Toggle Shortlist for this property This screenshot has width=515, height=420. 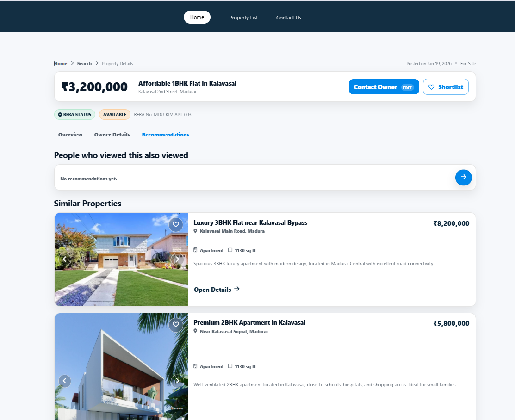(445, 87)
